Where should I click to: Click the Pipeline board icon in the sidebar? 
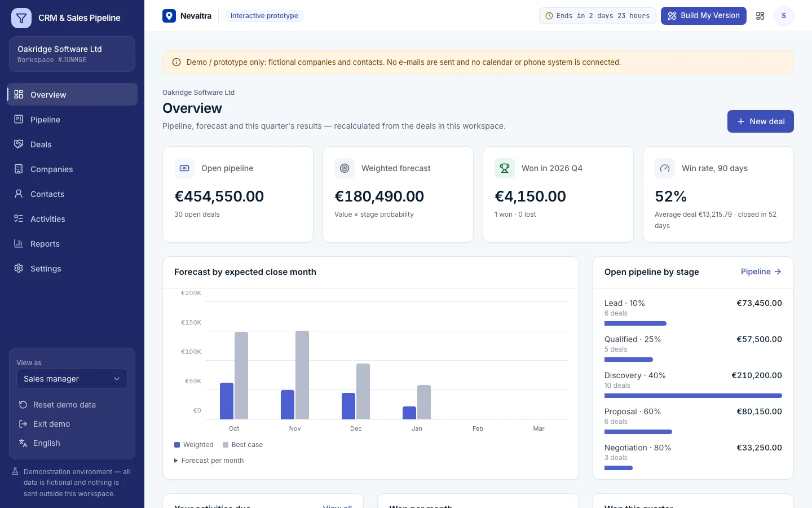point(19,119)
